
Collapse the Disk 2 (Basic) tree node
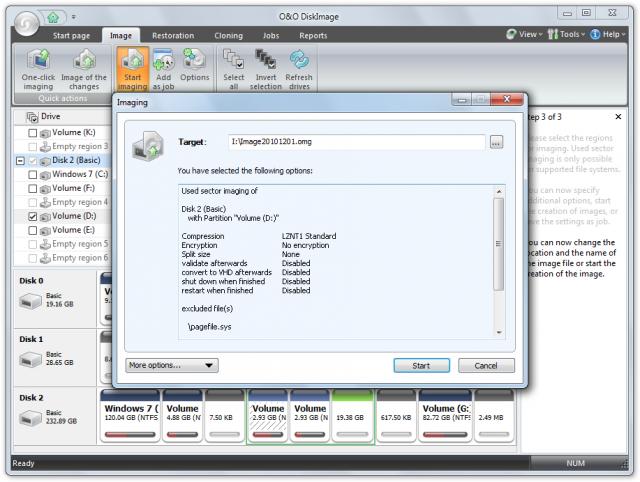click(20, 161)
